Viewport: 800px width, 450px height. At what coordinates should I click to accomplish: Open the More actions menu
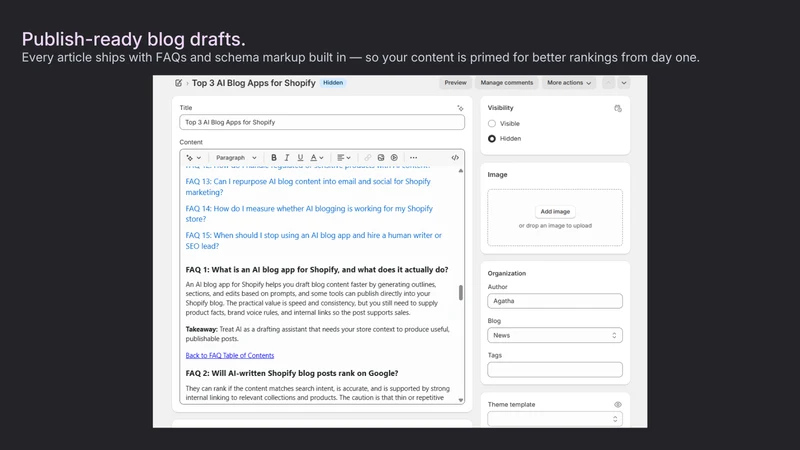click(569, 83)
